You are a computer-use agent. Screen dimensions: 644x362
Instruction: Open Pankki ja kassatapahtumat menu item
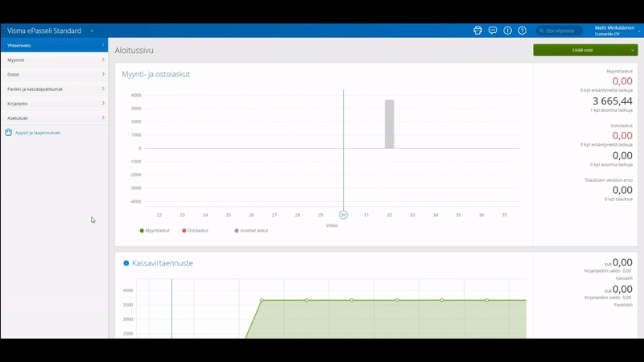coord(54,88)
